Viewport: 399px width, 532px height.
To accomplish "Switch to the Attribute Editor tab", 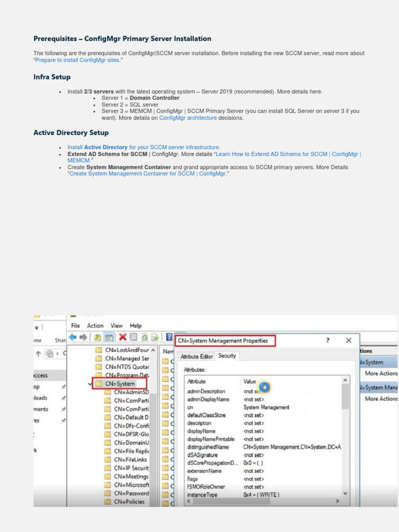I will 196,356.
